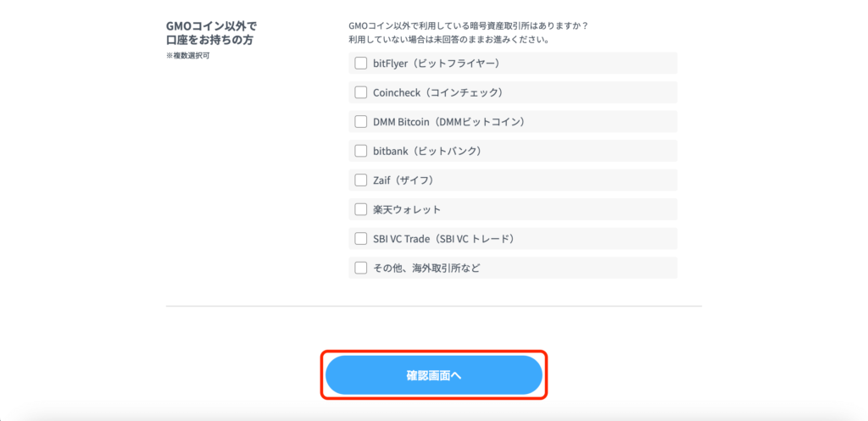Click the ※複数選択可 note text
868x421 pixels.
[187, 57]
